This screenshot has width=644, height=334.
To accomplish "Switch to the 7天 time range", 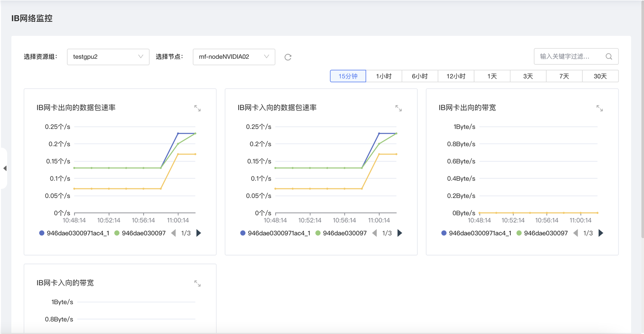I will click(564, 76).
